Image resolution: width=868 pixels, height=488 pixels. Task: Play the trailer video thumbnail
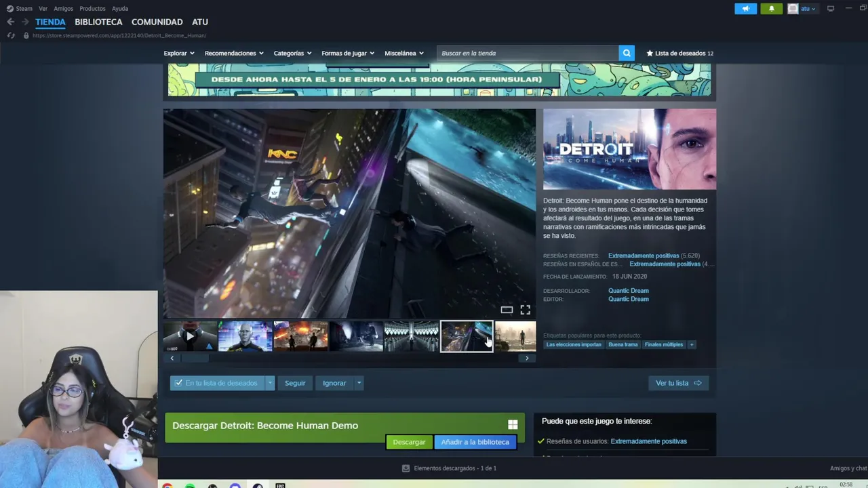(x=190, y=336)
